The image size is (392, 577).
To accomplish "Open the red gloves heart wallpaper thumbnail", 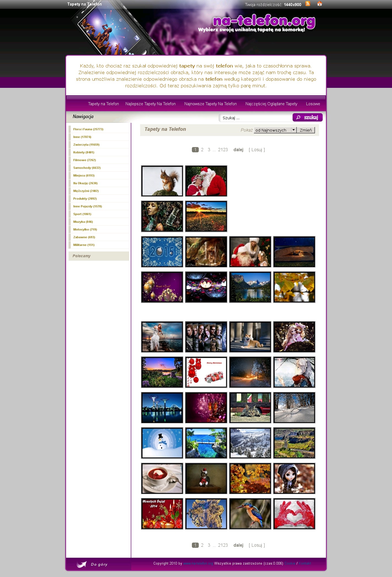I will pyautogui.click(x=294, y=514).
